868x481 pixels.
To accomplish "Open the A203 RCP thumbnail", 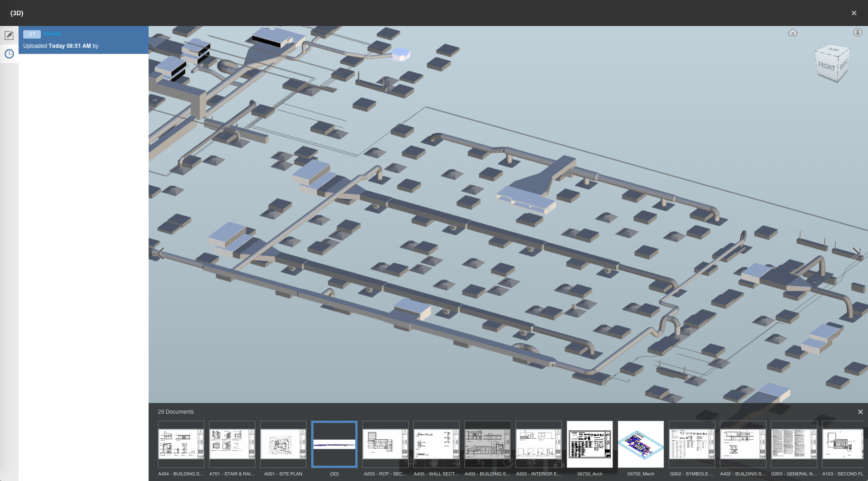I will (385, 444).
